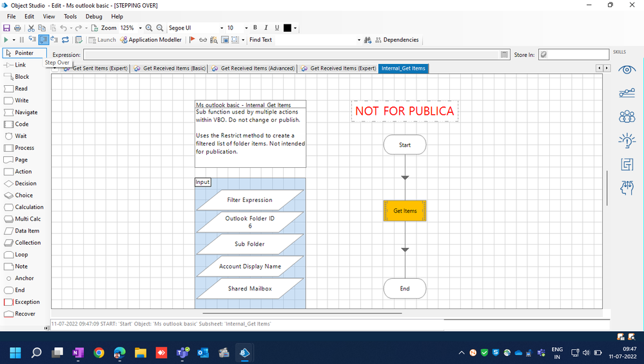Viewport: 644px width, 364px height.
Task: Click the red flag breakpoint icon
Action: tap(192, 40)
